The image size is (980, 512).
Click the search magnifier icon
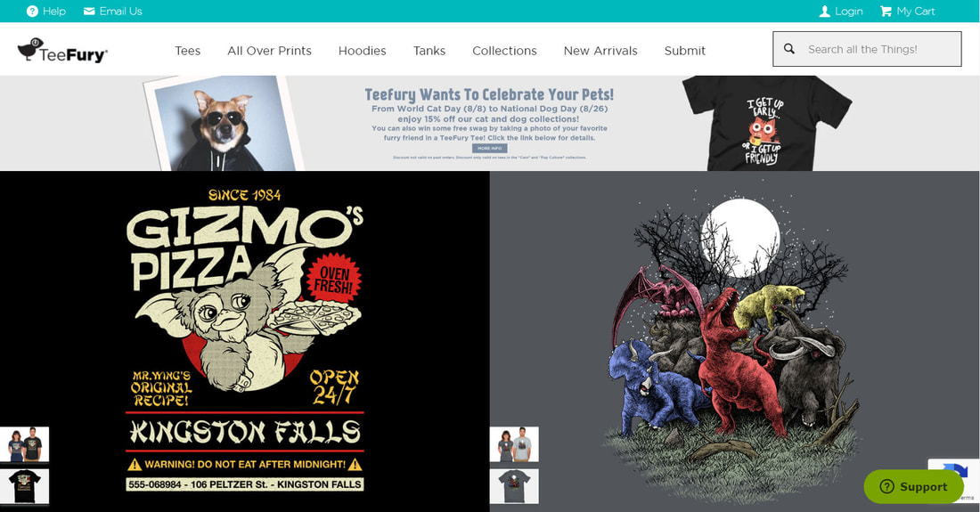pyautogui.click(x=789, y=49)
